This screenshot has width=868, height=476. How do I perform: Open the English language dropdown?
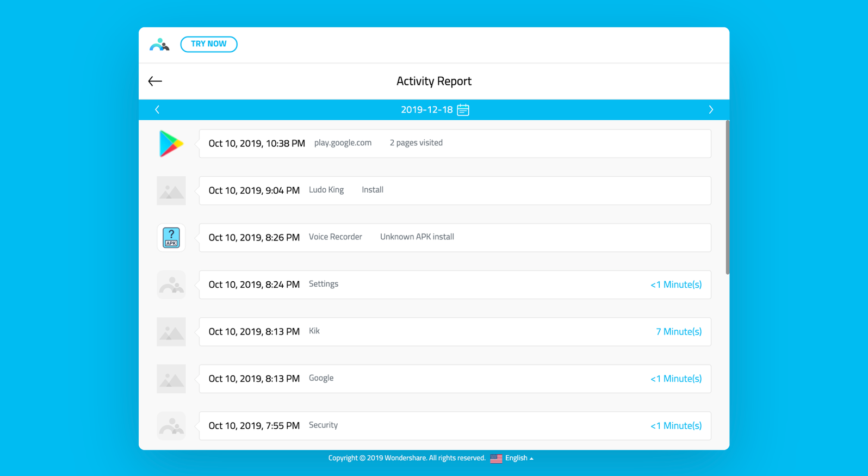point(519,458)
